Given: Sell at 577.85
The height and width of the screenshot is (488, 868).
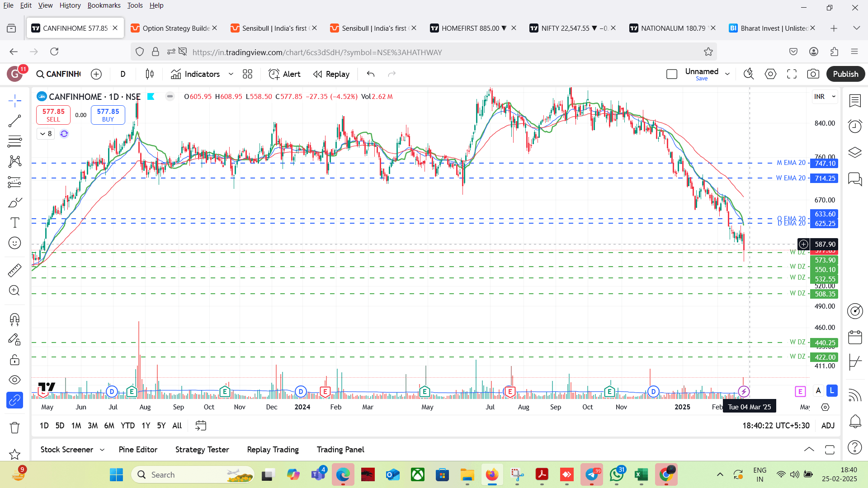Looking at the screenshot, I should (53, 115).
